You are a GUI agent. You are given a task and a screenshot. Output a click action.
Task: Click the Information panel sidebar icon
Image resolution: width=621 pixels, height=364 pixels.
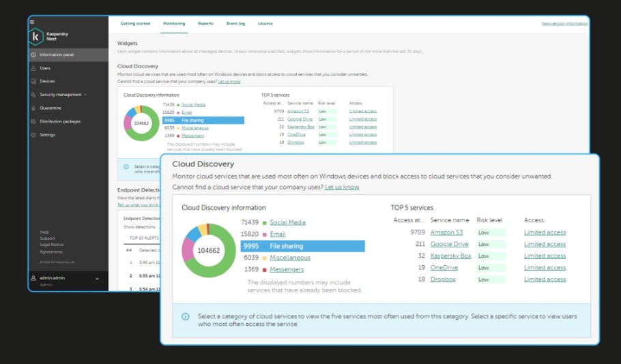(x=33, y=55)
